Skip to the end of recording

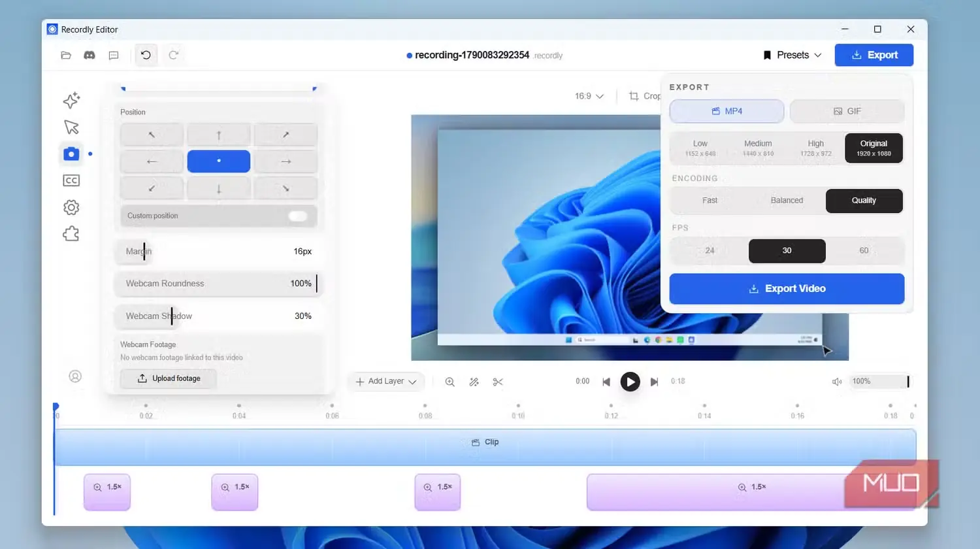click(654, 382)
